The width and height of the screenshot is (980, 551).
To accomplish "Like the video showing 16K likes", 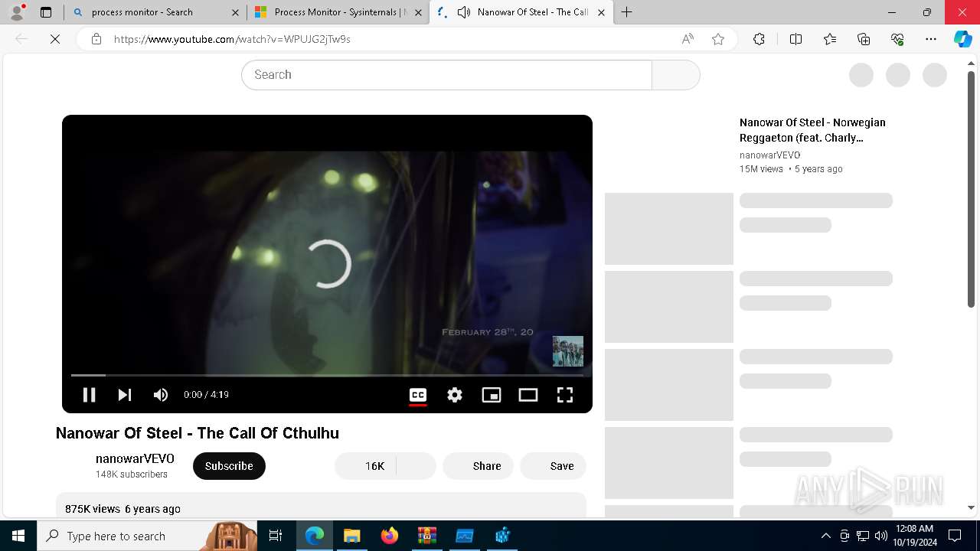I will [x=366, y=466].
